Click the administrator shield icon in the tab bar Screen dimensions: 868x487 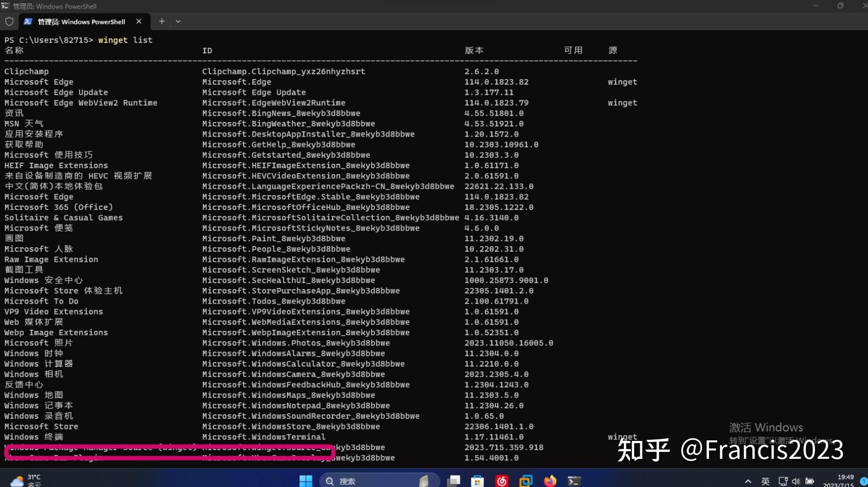[9, 22]
